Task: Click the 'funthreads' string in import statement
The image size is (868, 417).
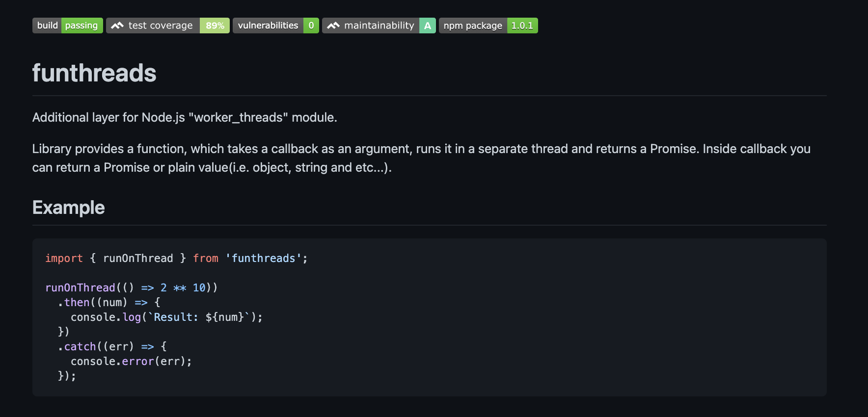Action: pos(263,258)
